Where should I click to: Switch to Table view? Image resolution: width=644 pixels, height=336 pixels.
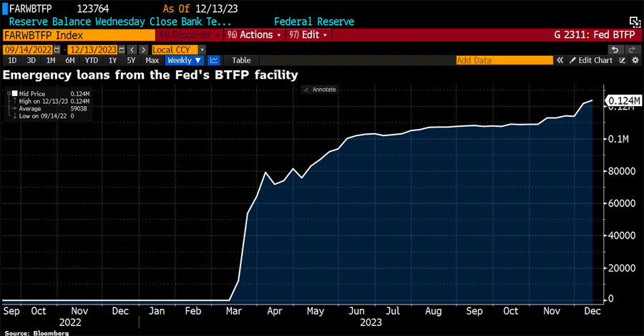click(x=241, y=61)
